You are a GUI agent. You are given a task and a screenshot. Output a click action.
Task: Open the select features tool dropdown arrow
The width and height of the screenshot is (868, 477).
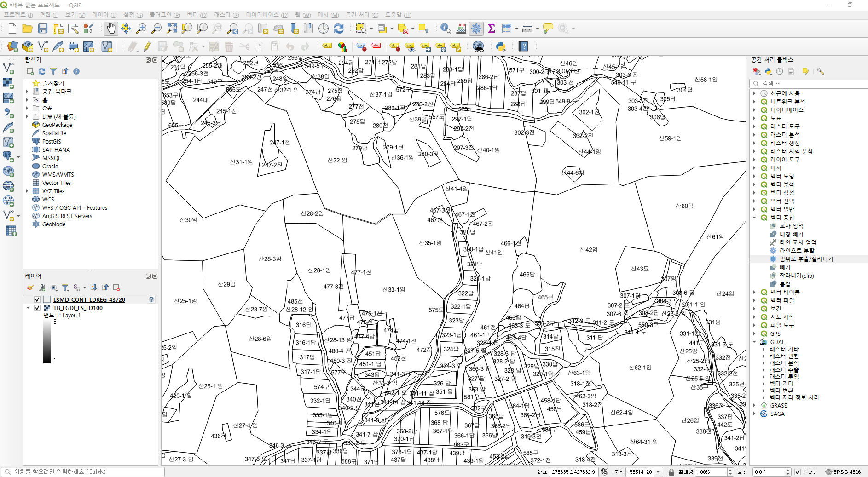[371, 29]
